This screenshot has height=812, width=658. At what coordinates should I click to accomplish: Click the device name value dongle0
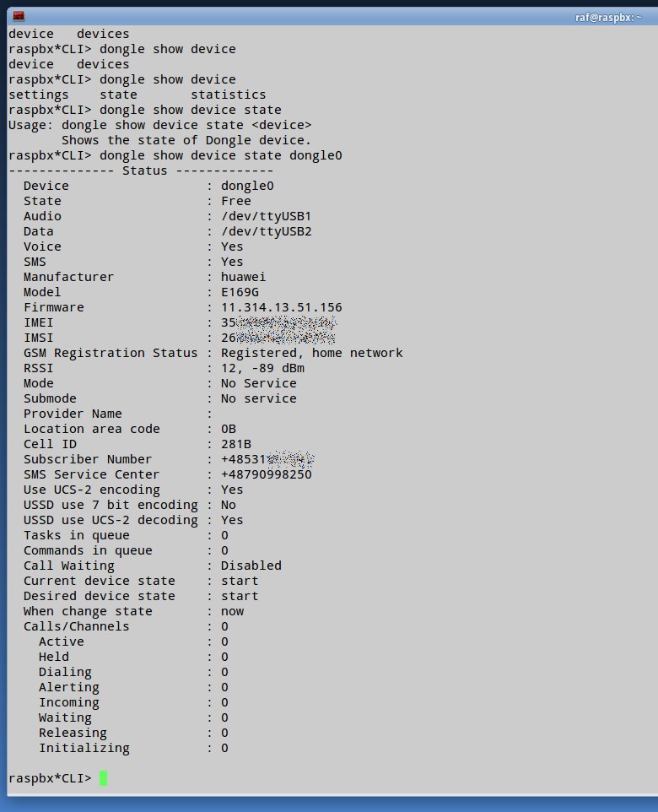(247, 186)
